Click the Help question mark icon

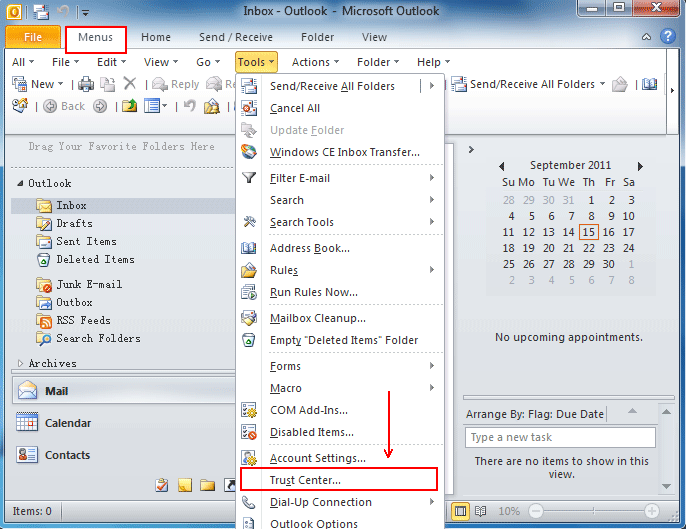tap(668, 36)
